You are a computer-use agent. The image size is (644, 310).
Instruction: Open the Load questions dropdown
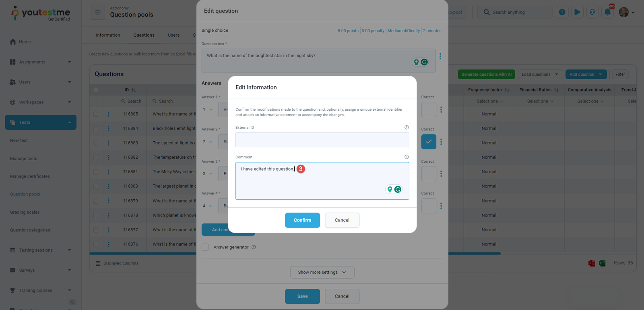(540, 74)
